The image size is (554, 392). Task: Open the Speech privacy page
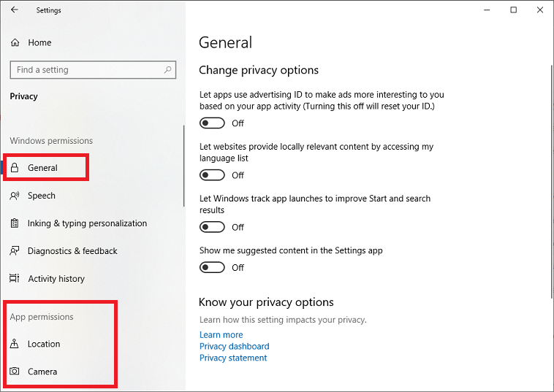(42, 196)
